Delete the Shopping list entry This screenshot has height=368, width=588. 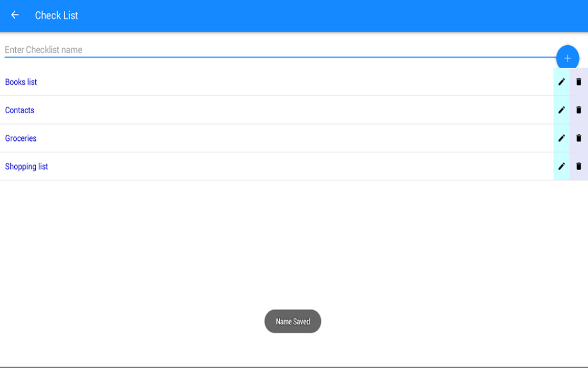tap(579, 166)
